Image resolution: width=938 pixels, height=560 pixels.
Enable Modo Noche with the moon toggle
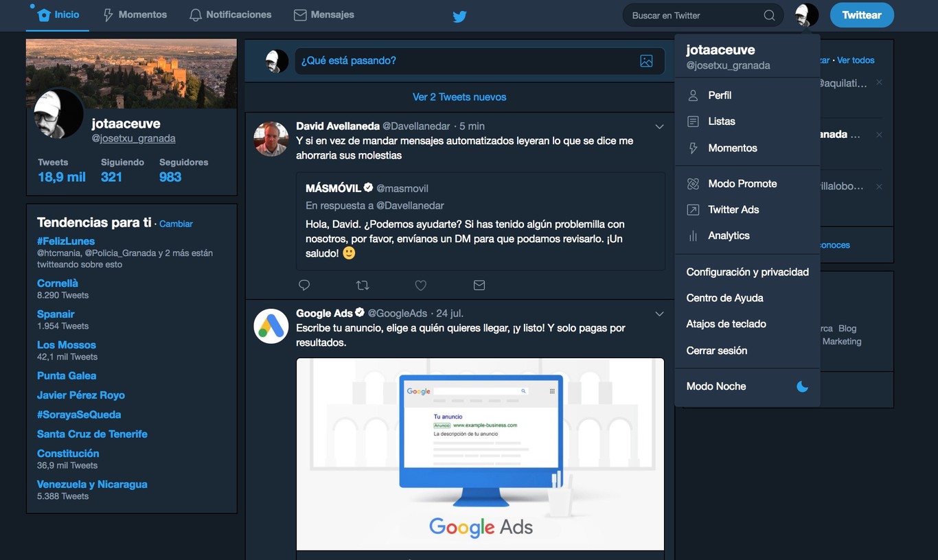pos(802,386)
